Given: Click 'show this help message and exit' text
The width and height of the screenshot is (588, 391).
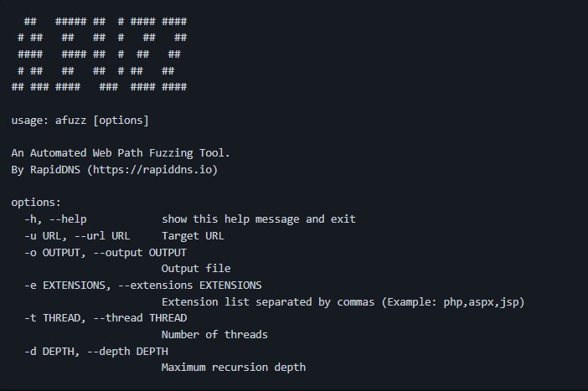Looking at the screenshot, I should 258,219.
